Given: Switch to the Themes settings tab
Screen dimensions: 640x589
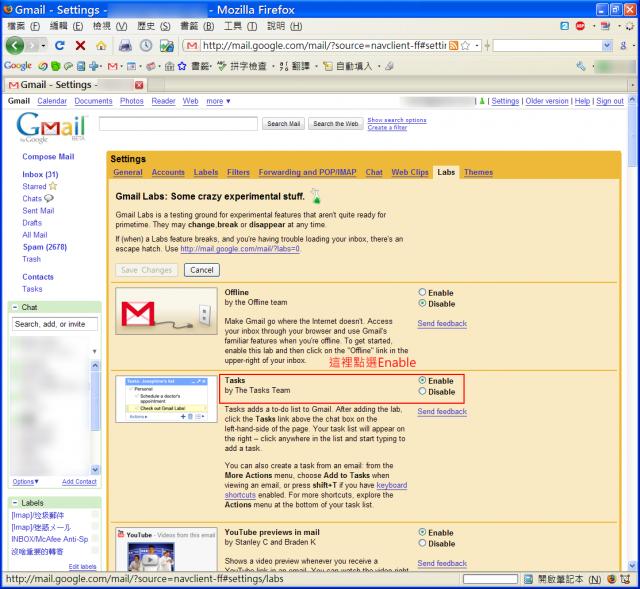Looking at the screenshot, I should [478, 172].
